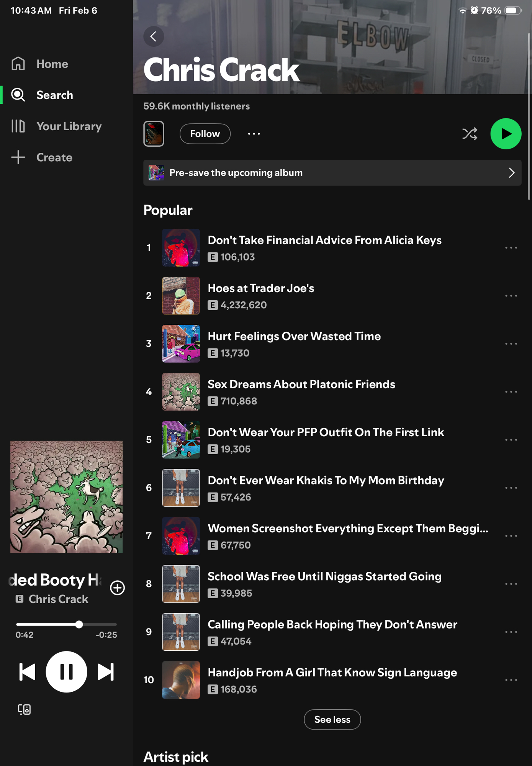
Task: Open artist more options ellipsis menu
Action: click(x=254, y=134)
